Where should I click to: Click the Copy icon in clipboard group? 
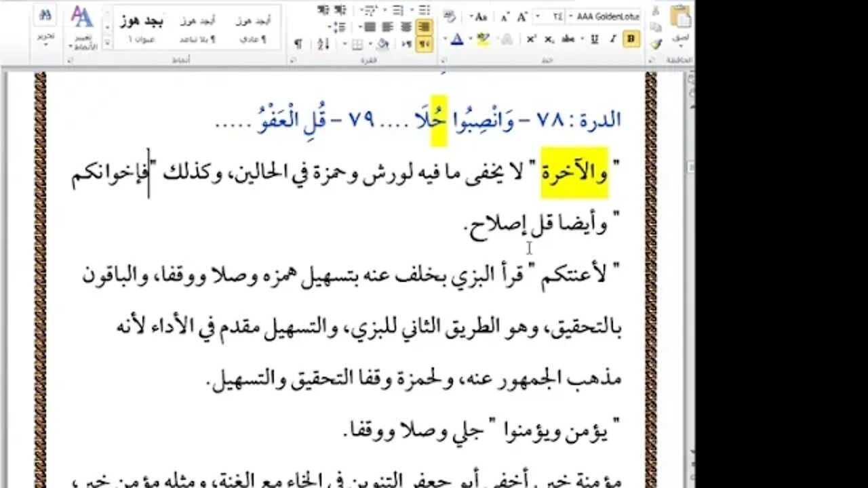(656, 27)
